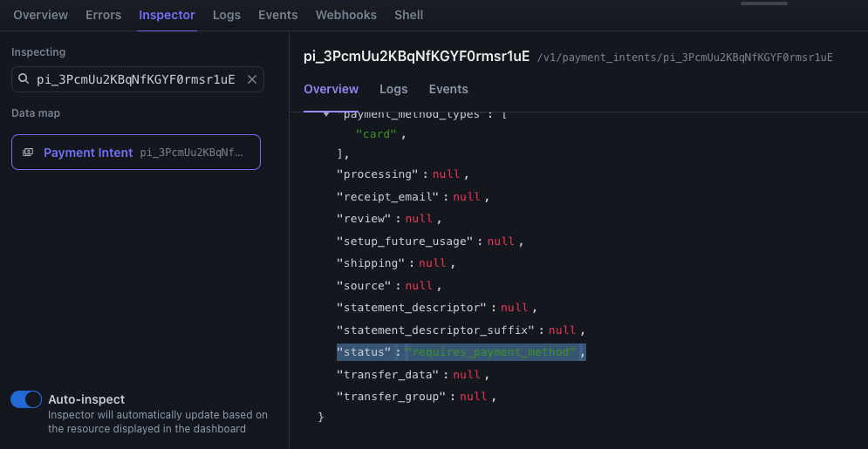Screen dimensions: 868x449
Task: Select the Inspector tab
Action: point(167,16)
